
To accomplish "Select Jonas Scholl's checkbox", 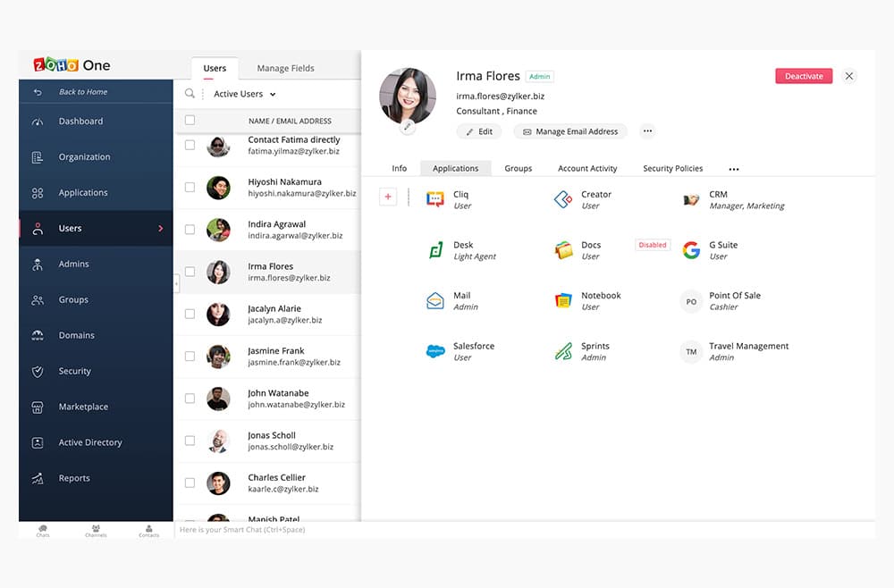I will click(190, 441).
